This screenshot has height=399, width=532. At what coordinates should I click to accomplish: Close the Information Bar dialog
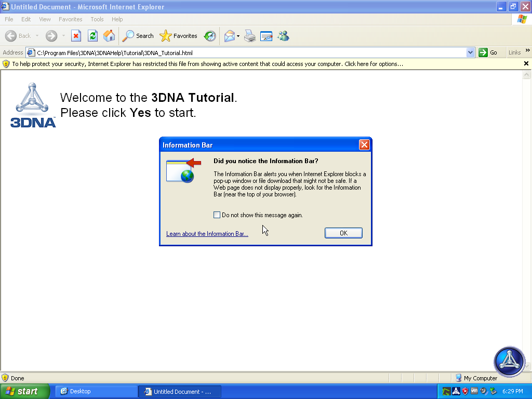coord(364,145)
